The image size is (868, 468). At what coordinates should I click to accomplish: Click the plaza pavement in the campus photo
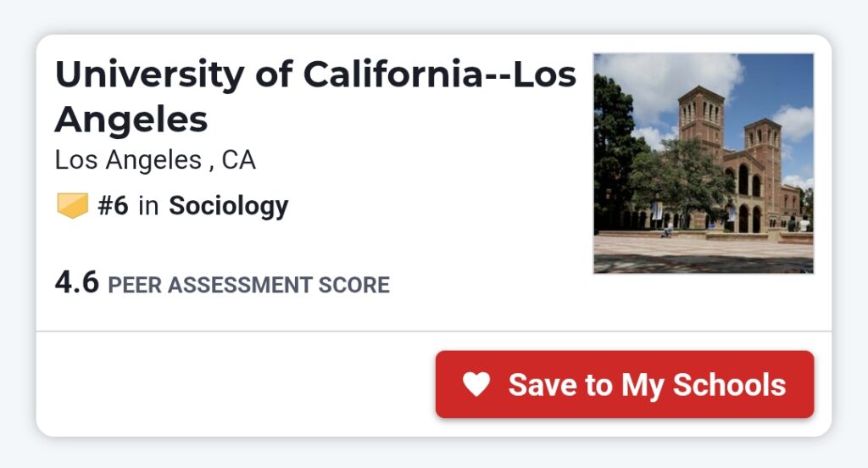coord(704,253)
